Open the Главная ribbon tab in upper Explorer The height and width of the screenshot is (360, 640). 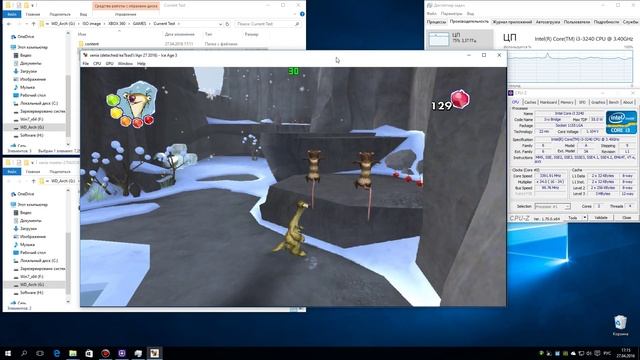33,14
